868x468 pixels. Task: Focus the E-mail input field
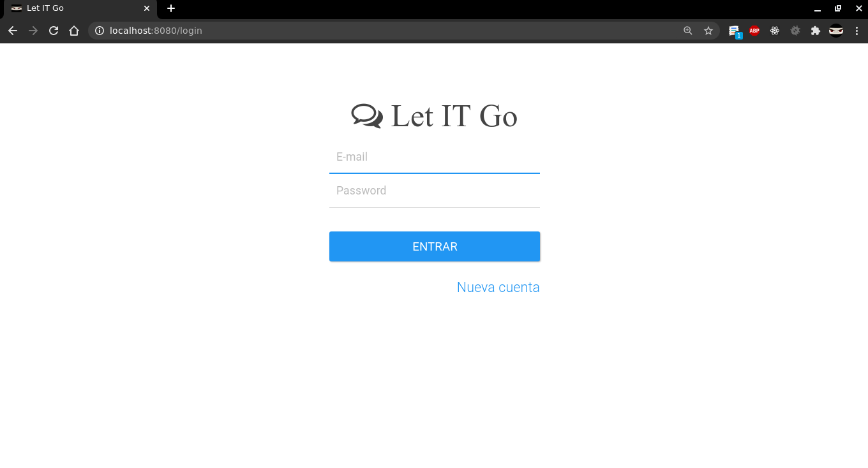tap(435, 157)
